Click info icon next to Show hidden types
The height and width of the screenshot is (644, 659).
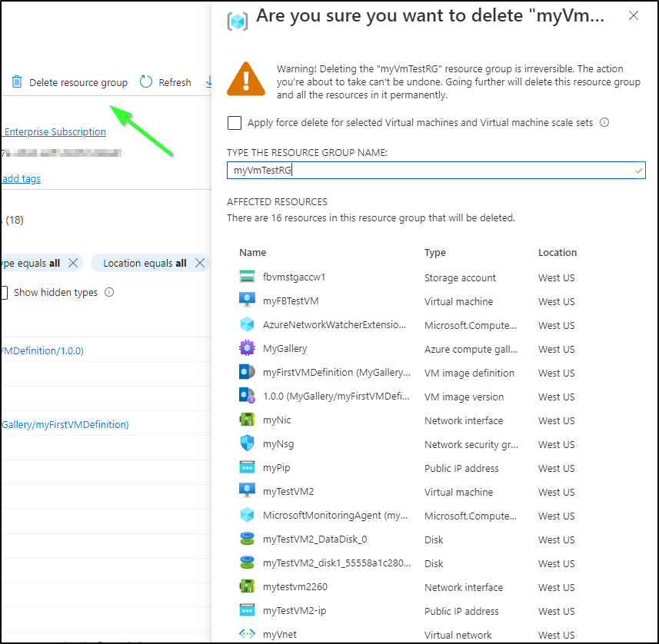tap(109, 292)
